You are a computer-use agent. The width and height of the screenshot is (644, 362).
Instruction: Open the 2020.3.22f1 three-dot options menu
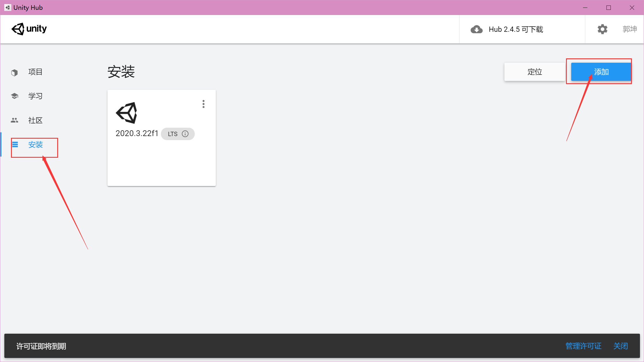(203, 104)
